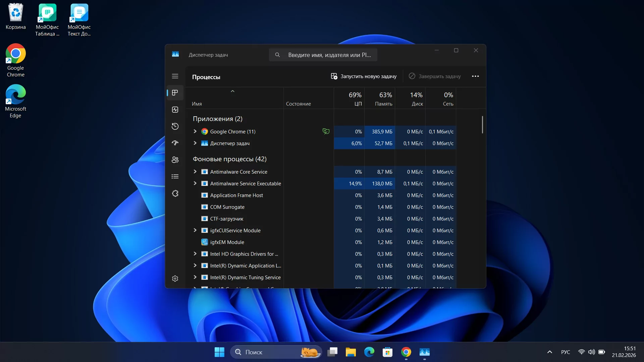Click Run new task button

click(364, 76)
